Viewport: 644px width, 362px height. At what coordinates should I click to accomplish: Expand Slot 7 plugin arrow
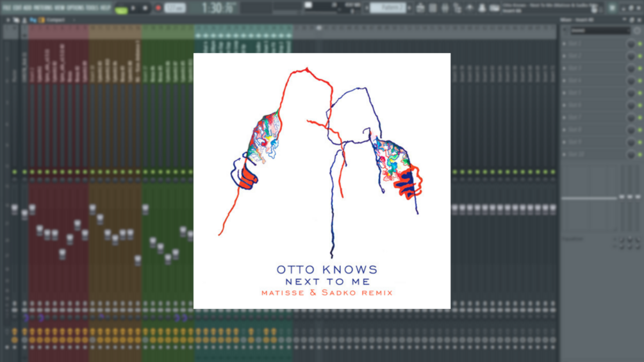coord(565,117)
